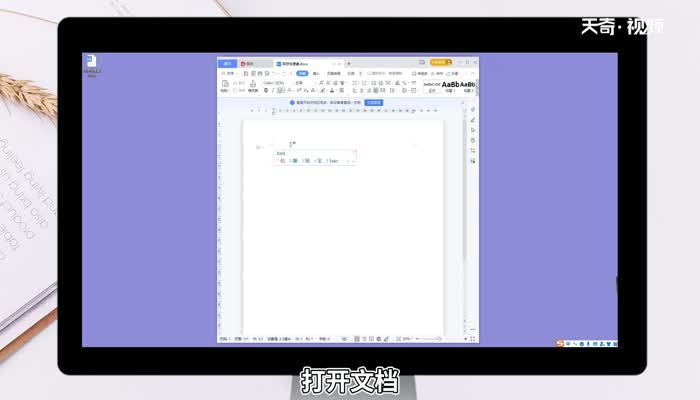Click the Sogou input S icon in tray
The image size is (700, 400).
tap(560, 343)
